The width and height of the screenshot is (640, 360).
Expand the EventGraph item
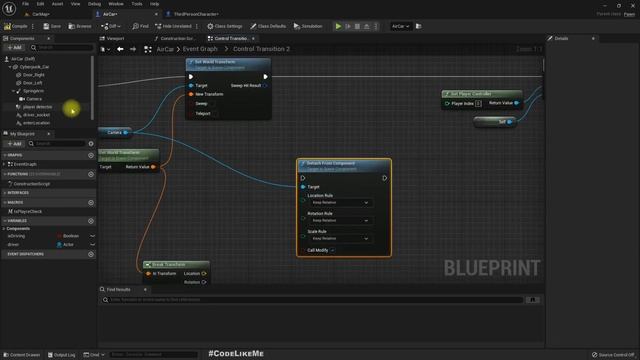4,164
